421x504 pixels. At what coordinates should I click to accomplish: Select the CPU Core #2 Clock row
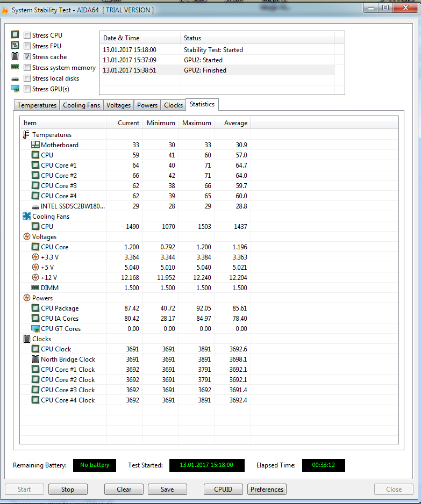click(x=209, y=379)
